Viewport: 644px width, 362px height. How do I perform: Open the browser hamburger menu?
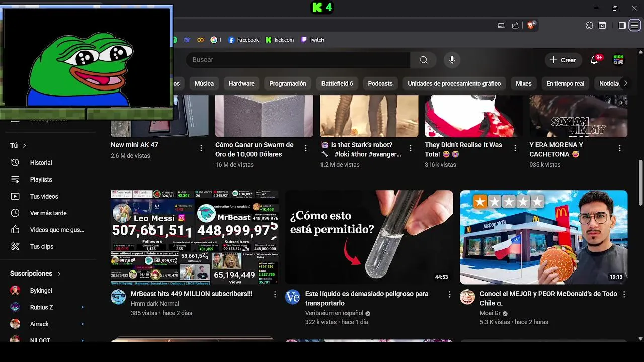[x=635, y=25]
